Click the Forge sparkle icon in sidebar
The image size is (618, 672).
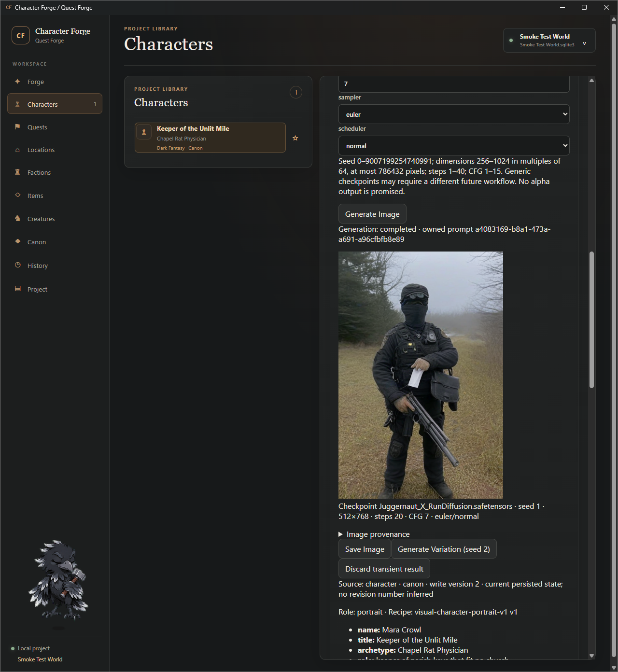17,82
